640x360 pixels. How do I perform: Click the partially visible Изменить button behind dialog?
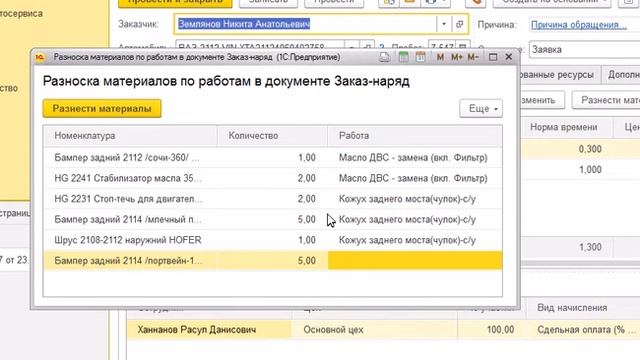point(542,100)
